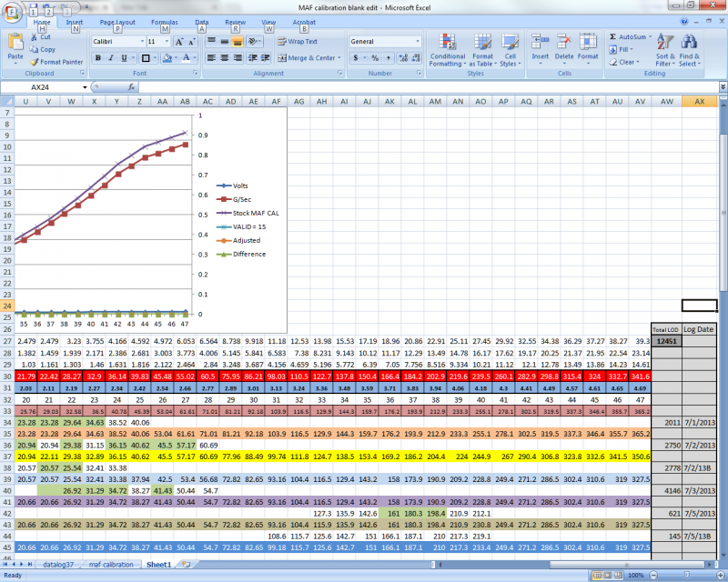
Task: Apply accounting dollar format
Action: (356, 58)
